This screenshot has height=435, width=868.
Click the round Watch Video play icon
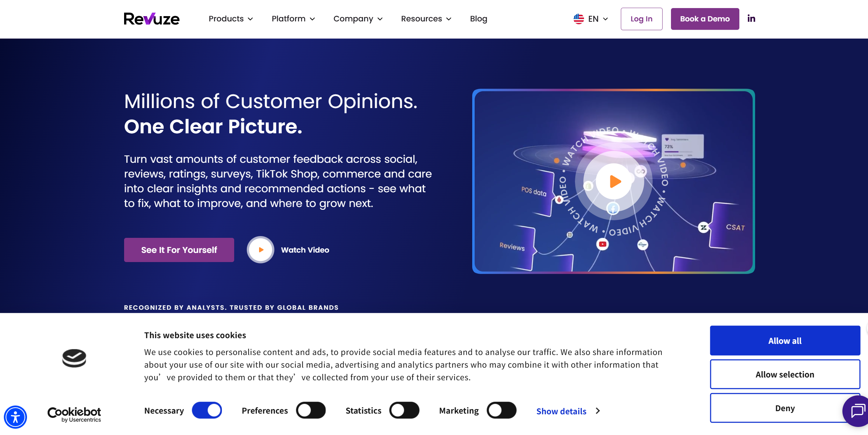pos(260,250)
